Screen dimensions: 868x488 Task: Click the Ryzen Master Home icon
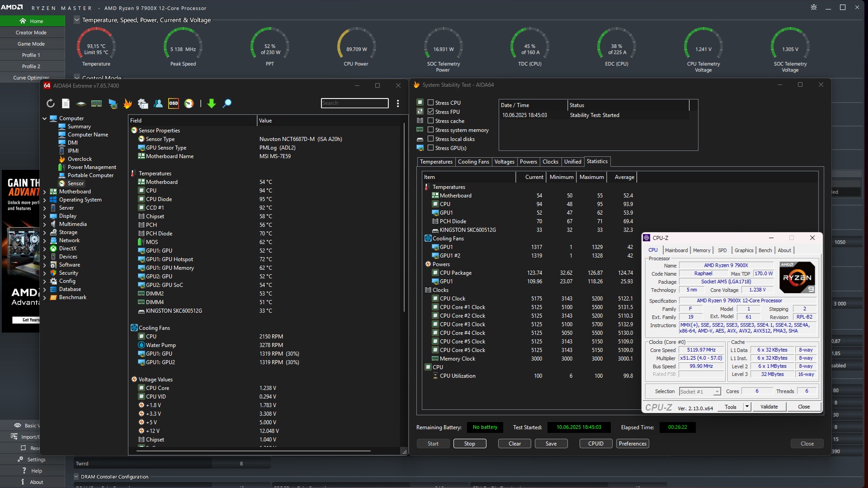23,21
